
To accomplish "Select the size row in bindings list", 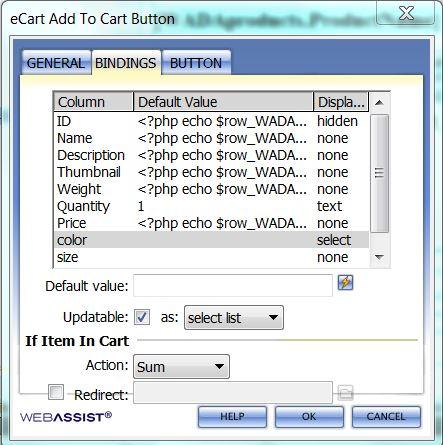I will pos(211,257).
